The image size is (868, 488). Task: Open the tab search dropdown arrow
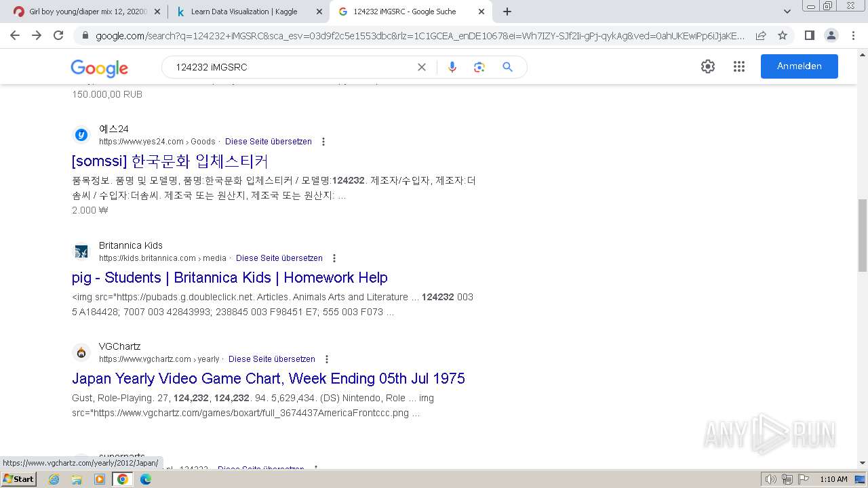click(x=787, y=12)
